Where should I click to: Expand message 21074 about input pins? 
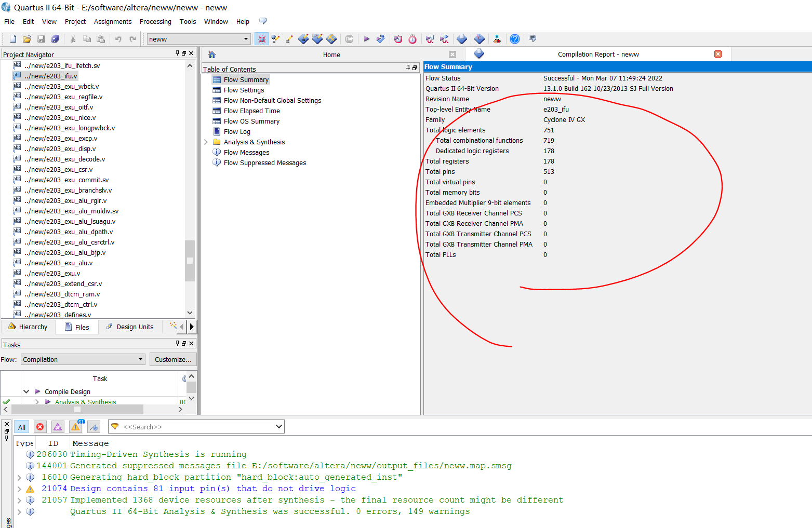(x=19, y=489)
